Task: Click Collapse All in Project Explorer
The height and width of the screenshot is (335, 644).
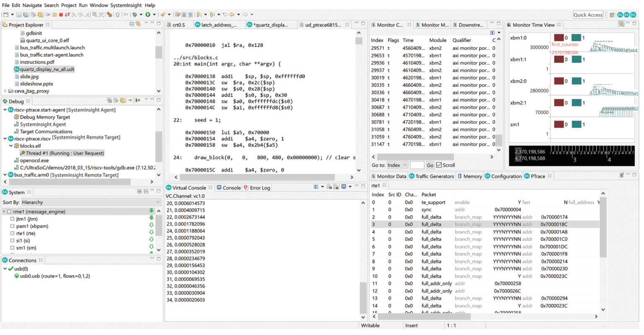Action: coord(132,25)
